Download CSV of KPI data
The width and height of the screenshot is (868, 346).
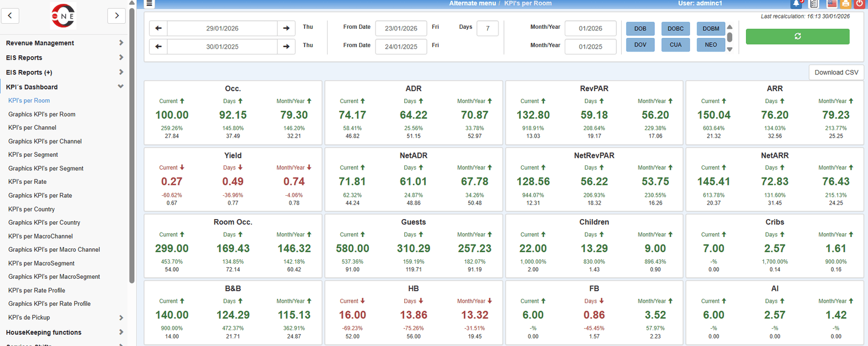[836, 73]
